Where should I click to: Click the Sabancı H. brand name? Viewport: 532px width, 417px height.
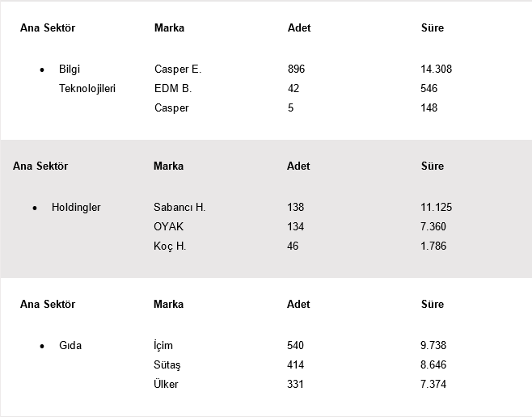pyautogui.click(x=179, y=208)
